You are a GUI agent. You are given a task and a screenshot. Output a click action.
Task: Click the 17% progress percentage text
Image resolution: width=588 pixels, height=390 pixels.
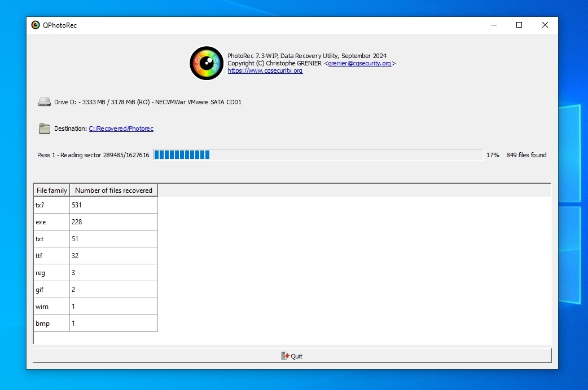493,155
